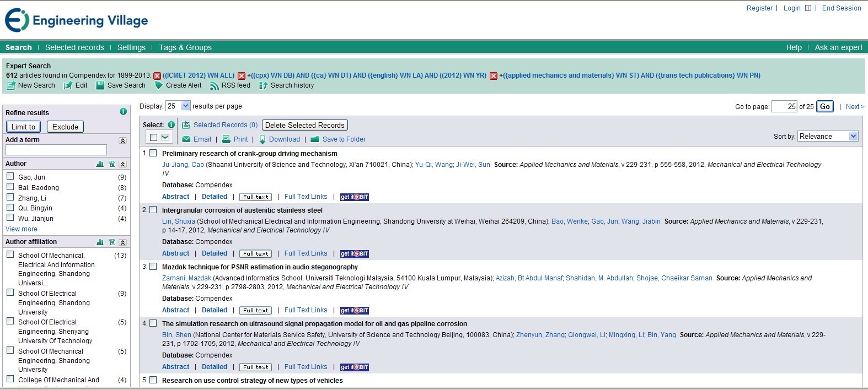Image resolution: width=868 pixels, height=390 pixels.
Task: Click get it BIT for record 2
Action: (355, 254)
